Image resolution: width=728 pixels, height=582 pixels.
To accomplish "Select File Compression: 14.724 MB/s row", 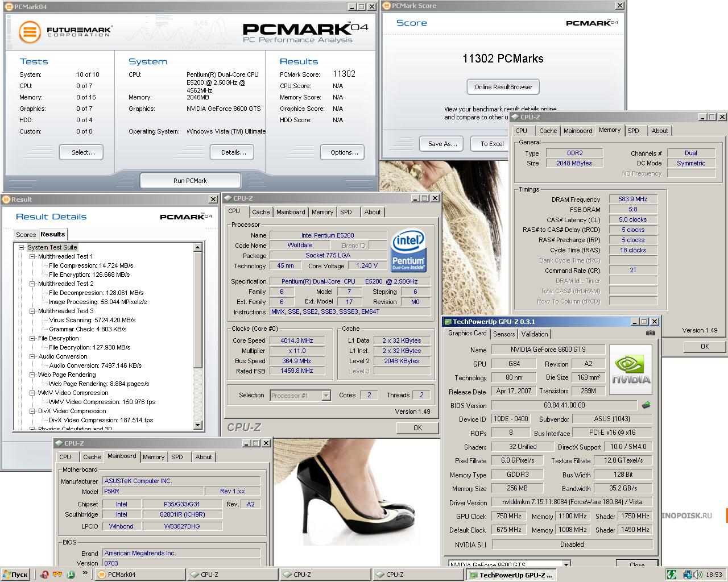I will click(x=91, y=265).
